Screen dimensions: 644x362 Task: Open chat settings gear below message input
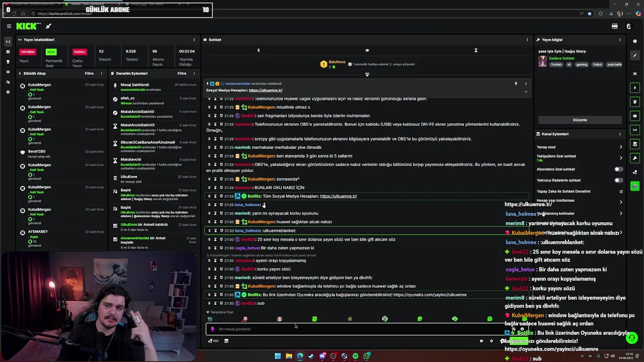coord(492,341)
